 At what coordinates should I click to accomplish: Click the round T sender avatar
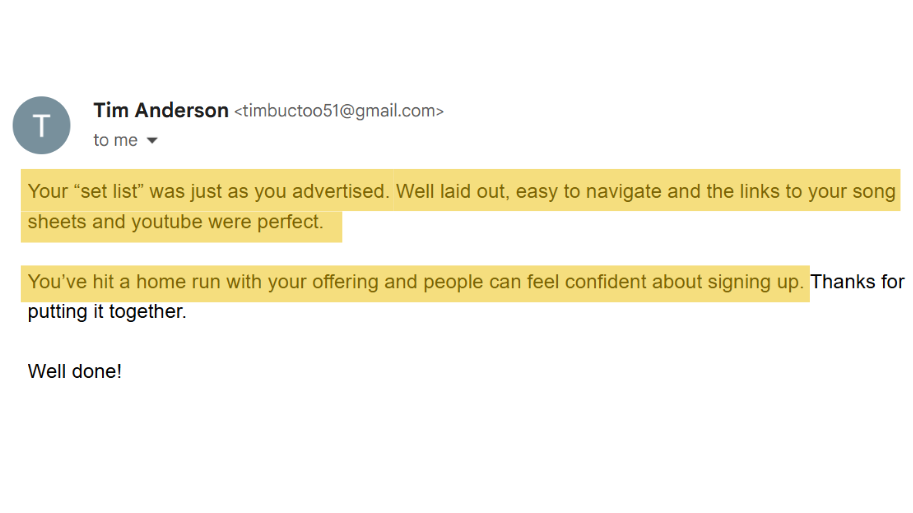(41, 125)
